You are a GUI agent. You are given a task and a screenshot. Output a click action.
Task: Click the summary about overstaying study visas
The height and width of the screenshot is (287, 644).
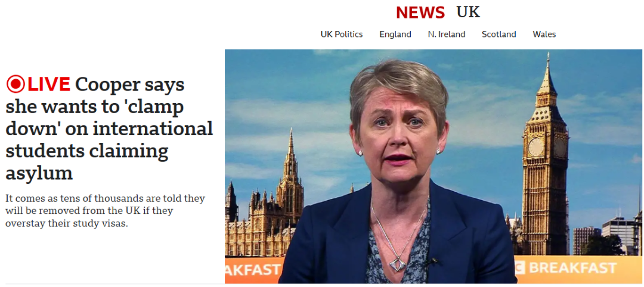(x=105, y=211)
